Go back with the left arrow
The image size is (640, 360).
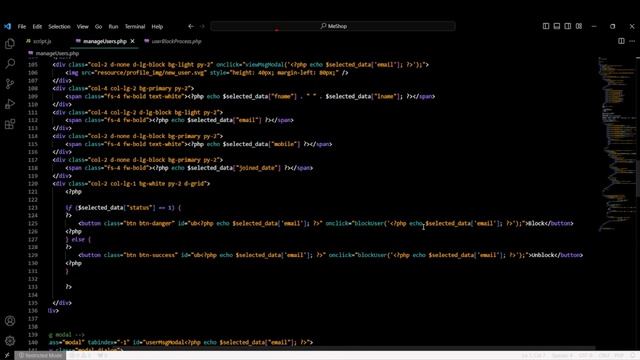[x=191, y=26]
